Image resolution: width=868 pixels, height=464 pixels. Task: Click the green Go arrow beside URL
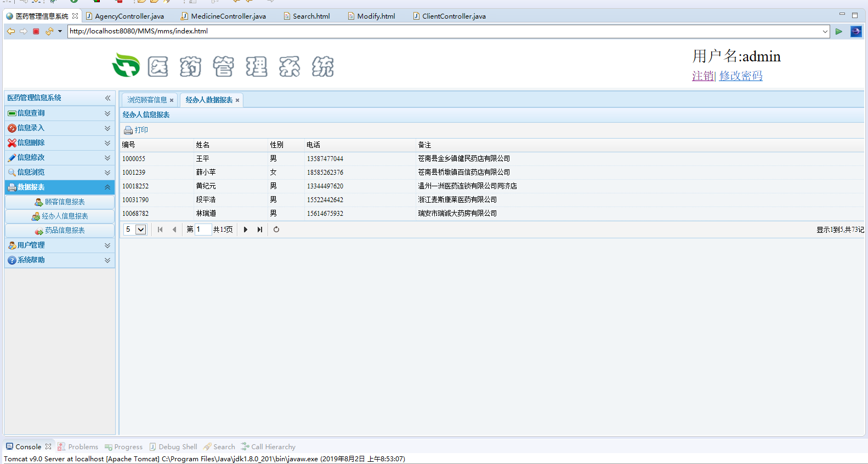point(838,31)
